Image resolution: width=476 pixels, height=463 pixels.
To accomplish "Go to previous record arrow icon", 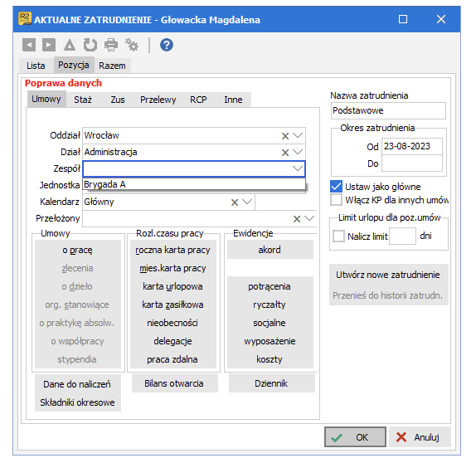I will (x=29, y=45).
